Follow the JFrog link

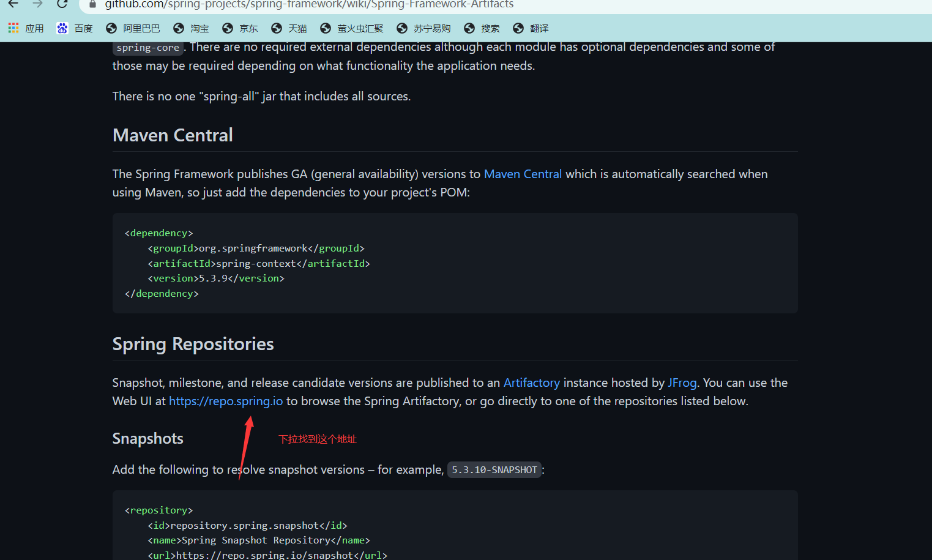click(682, 383)
